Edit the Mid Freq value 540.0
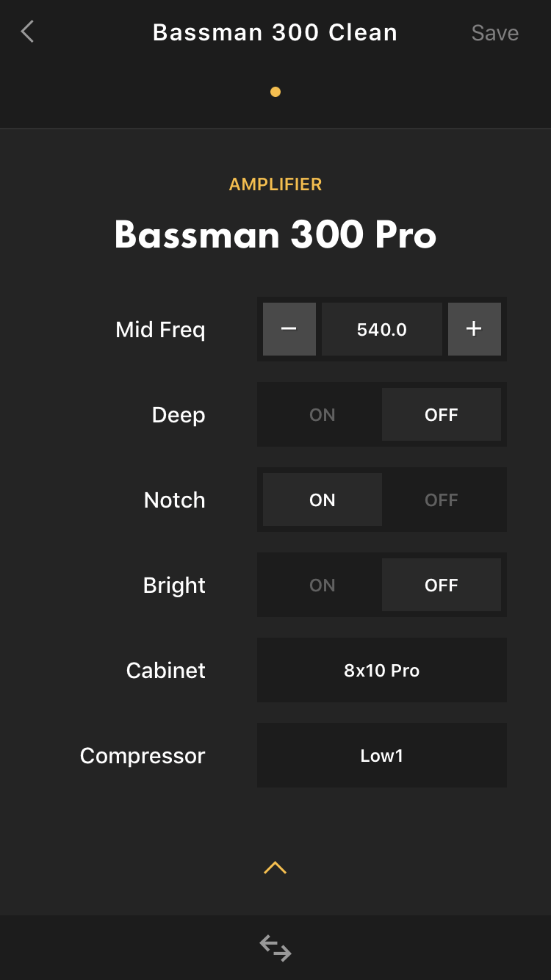This screenshot has width=551, height=980. click(382, 329)
